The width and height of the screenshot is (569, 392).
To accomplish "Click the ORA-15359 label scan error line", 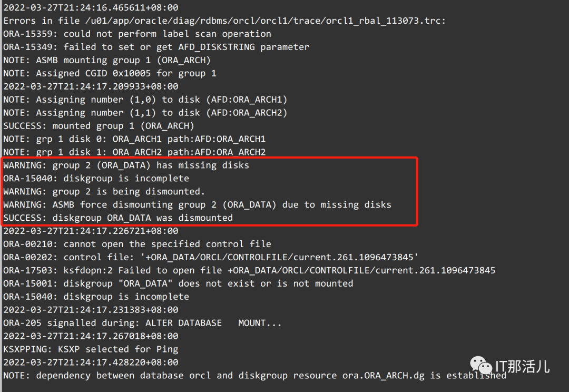I will point(137,34).
